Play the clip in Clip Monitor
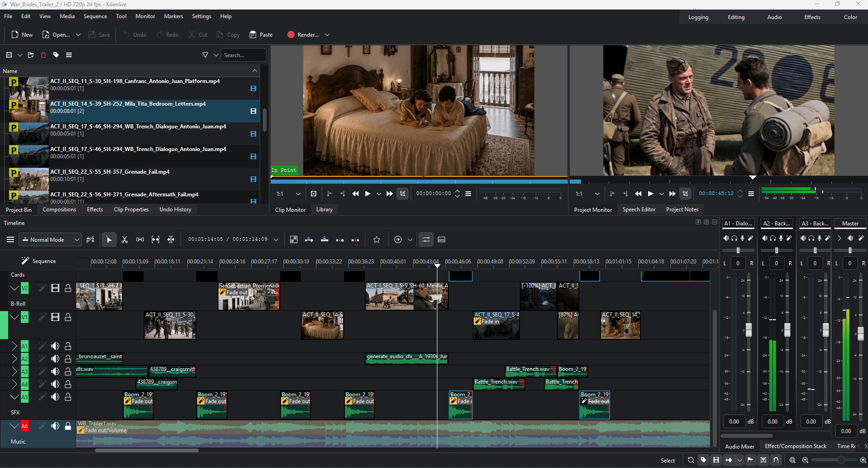The width and height of the screenshot is (868, 468). [368, 194]
